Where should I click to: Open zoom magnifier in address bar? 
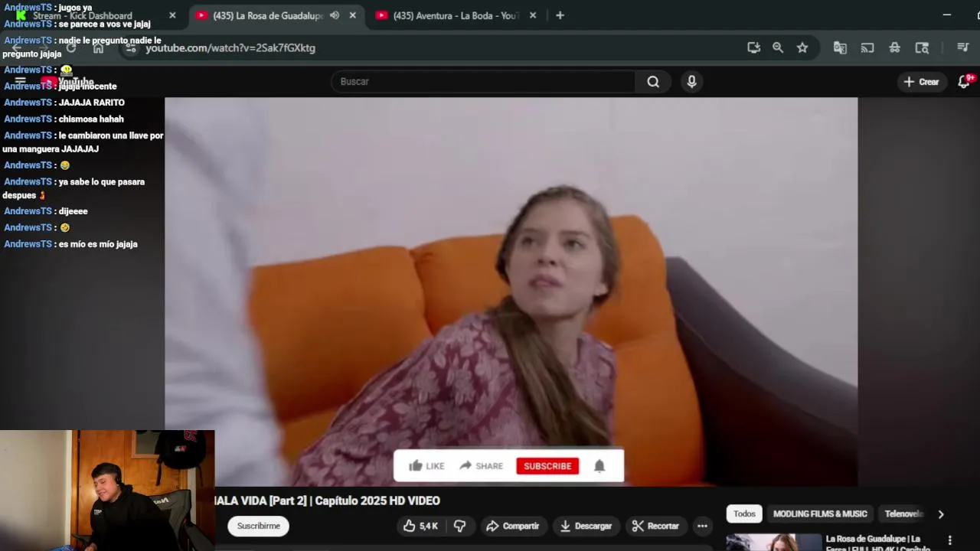click(x=778, y=47)
